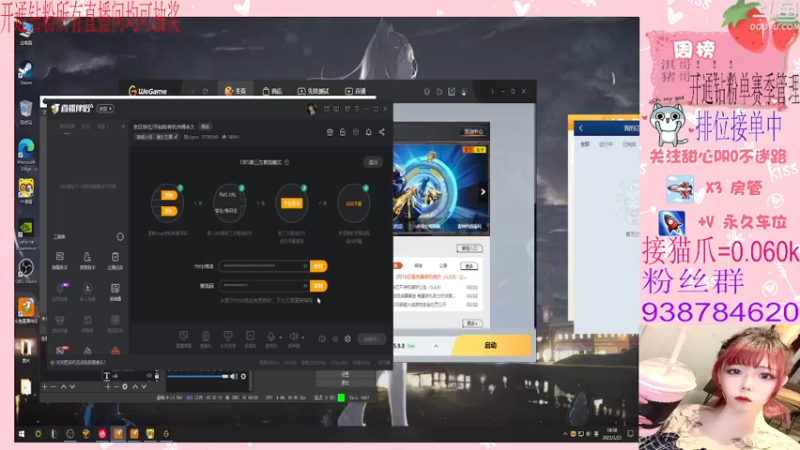The width and height of the screenshot is (800, 450).
Task: Click the microphone icon in bottom toolbar
Action: 271,336
